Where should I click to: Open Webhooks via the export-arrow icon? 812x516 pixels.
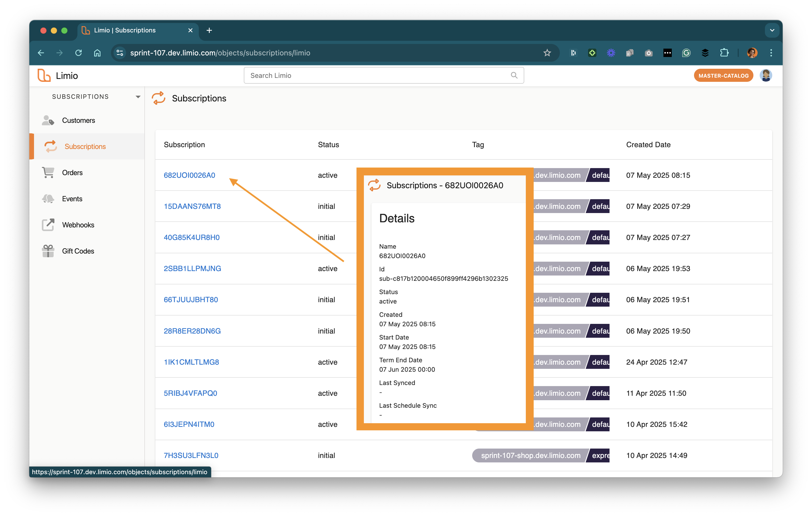tap(48, 225)
